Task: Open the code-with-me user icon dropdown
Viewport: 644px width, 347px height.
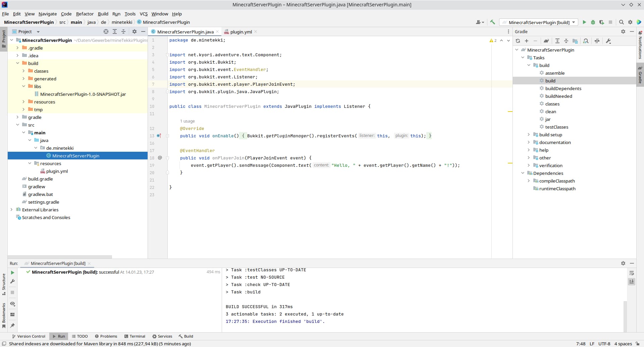Action: (480, 22)
